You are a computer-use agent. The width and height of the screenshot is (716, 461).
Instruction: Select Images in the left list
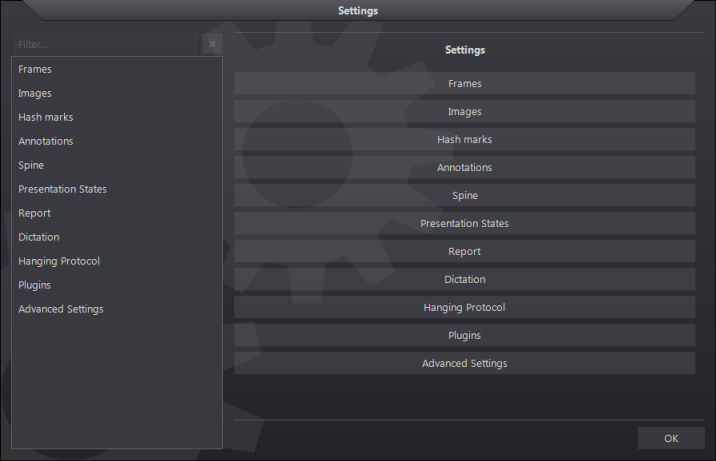click(x=35, y=93)
